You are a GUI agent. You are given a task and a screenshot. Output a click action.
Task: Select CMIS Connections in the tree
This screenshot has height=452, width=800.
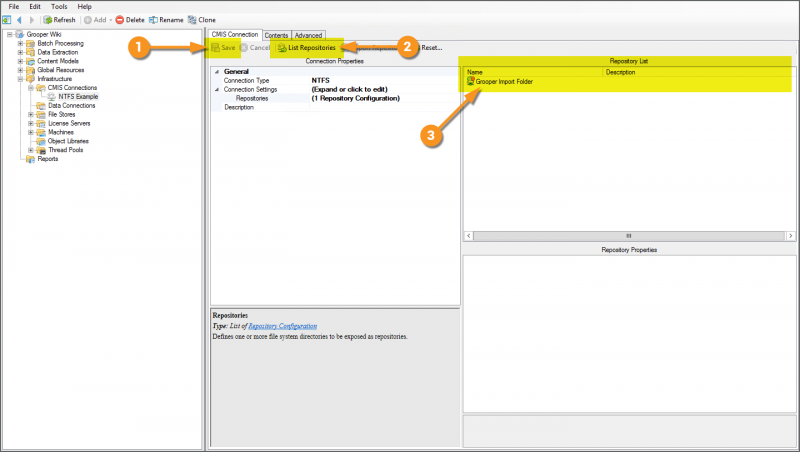(72, 88)
